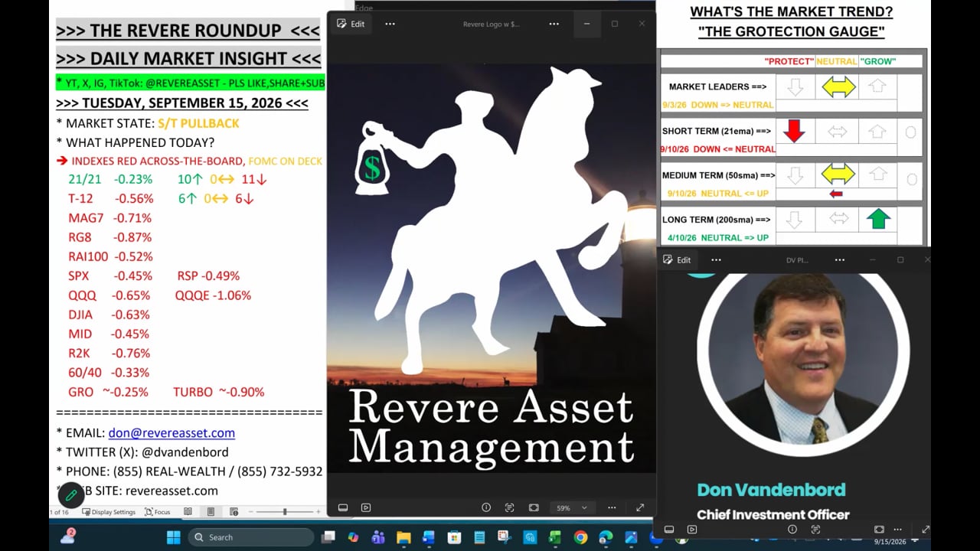Viewport: 980px width, 551px height.
Task: Enter full screen in Revere Logo photo window
Action: click(640, 507)
